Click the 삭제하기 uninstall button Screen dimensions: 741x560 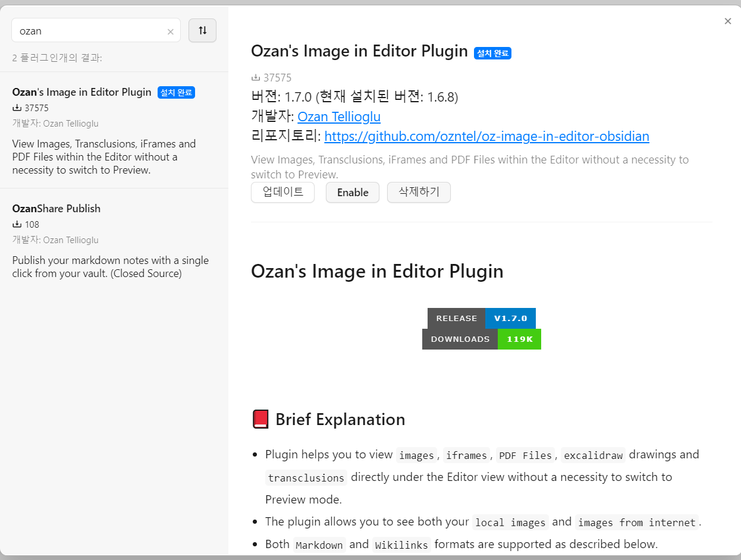pyautogui.click(x=419, y=192)
